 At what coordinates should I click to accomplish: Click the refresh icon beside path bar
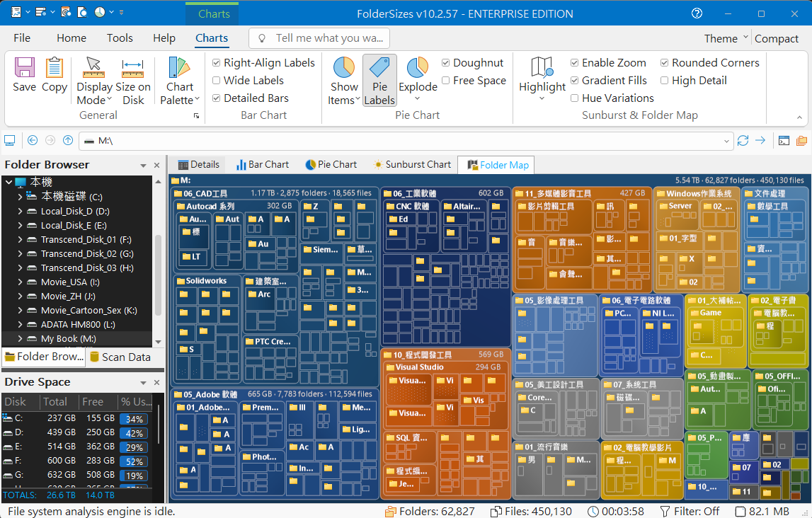click(743, 141)
